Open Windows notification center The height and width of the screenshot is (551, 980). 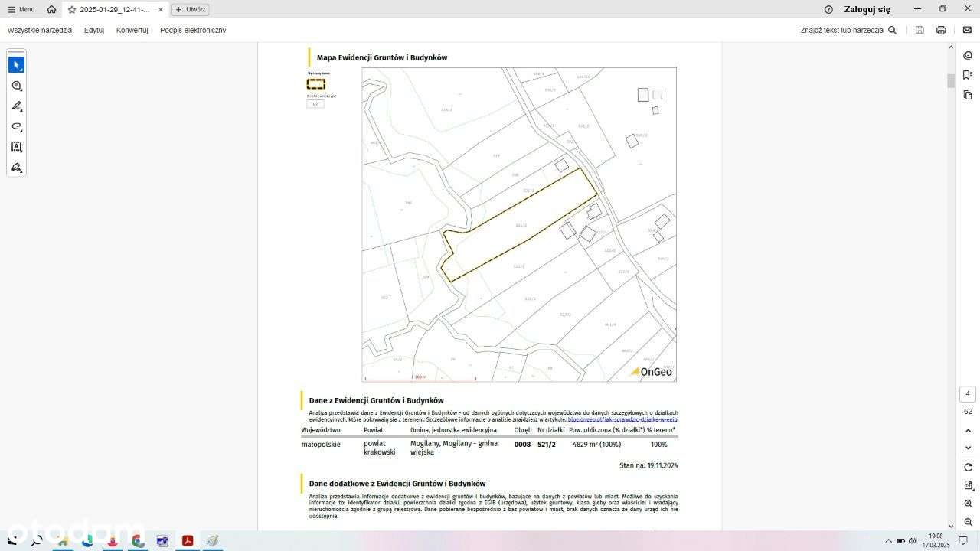tap(963, 541)
